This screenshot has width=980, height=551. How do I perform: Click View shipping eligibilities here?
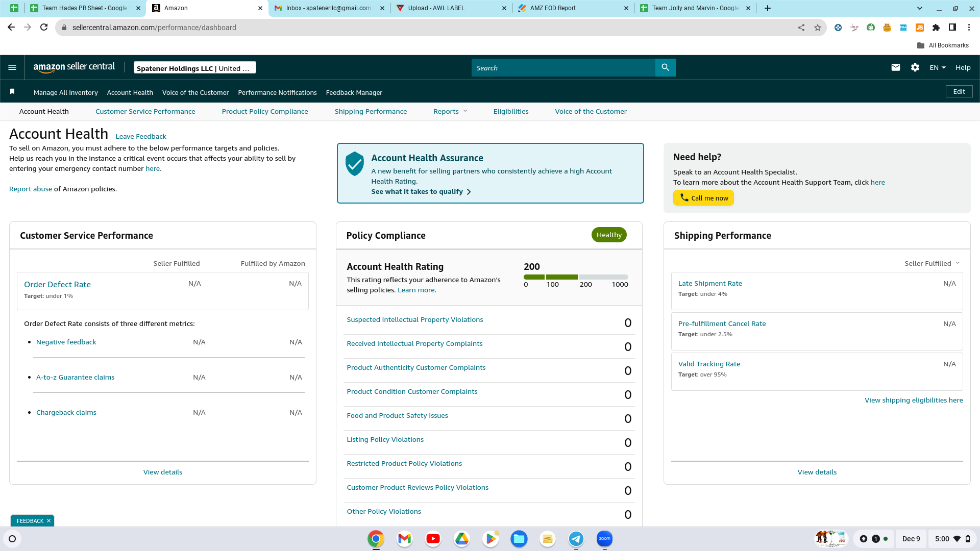[x=914, y=400]
